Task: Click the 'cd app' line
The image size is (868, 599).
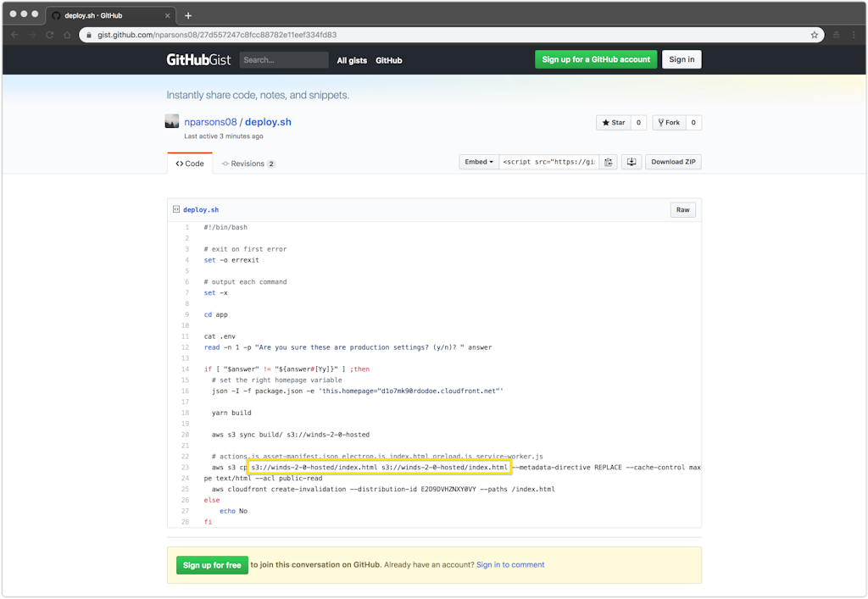Action: tap(216, 314)
